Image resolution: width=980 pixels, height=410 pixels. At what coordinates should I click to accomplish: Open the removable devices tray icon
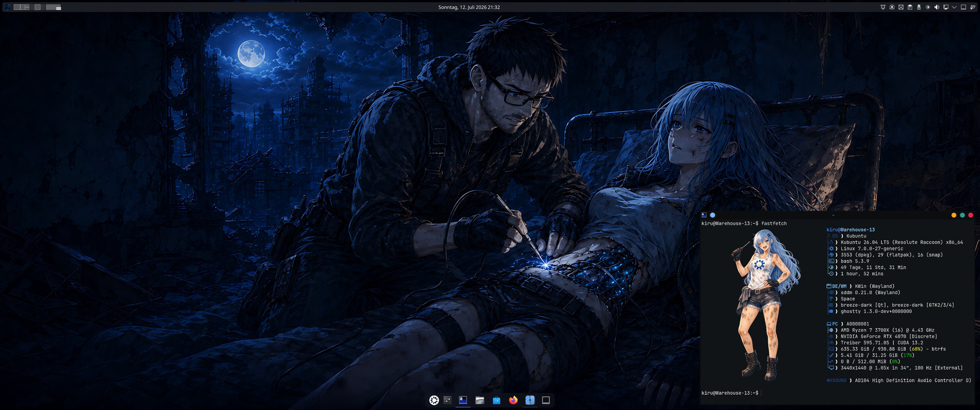[919, 7]
